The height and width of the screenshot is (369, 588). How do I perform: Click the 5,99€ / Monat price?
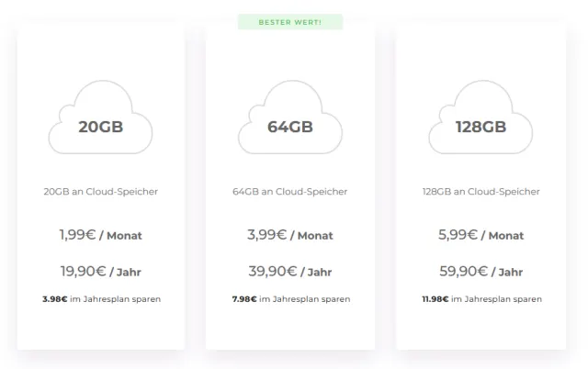pos(481,235)
